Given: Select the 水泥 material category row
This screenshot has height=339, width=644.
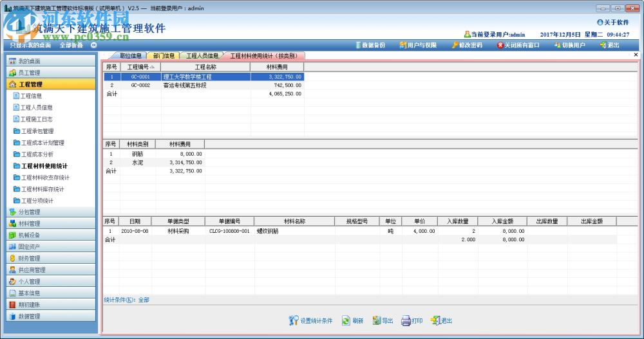Looking at the screenshot, I should [154, 163].
